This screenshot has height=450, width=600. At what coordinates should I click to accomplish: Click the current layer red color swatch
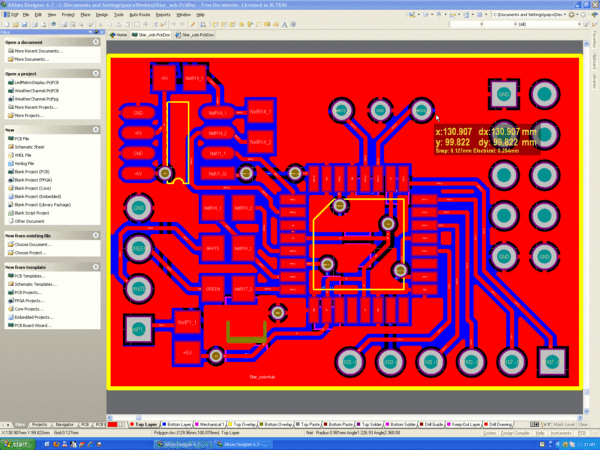pyautogui.click(x=112, y=424)
